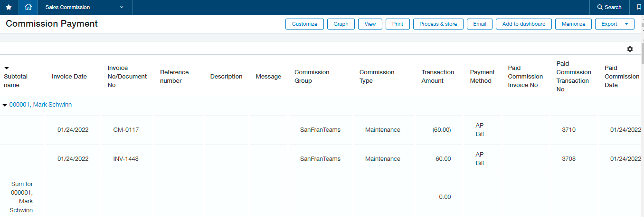Click transaction number 3708
This screenshot has height=217, width=644.
568,159
